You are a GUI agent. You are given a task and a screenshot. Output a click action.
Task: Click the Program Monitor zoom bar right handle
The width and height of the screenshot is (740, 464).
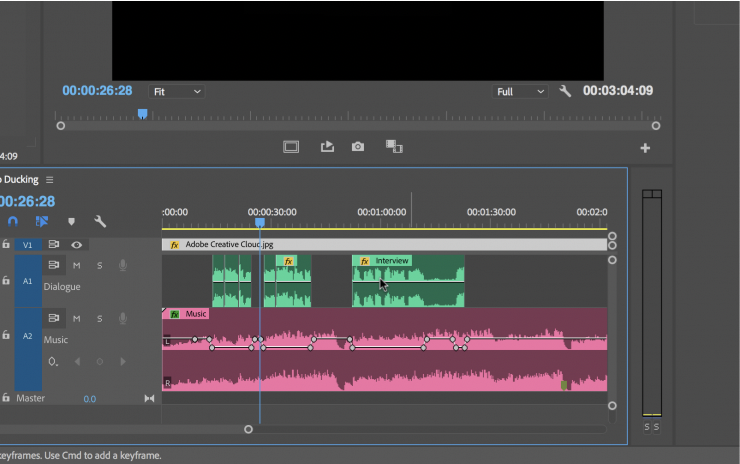click(656, 126)
